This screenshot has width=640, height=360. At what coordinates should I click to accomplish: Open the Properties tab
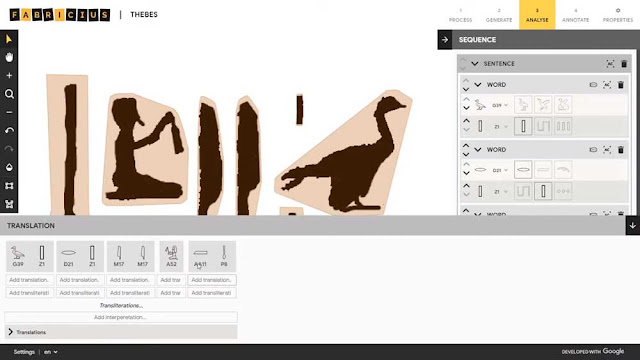618,15
